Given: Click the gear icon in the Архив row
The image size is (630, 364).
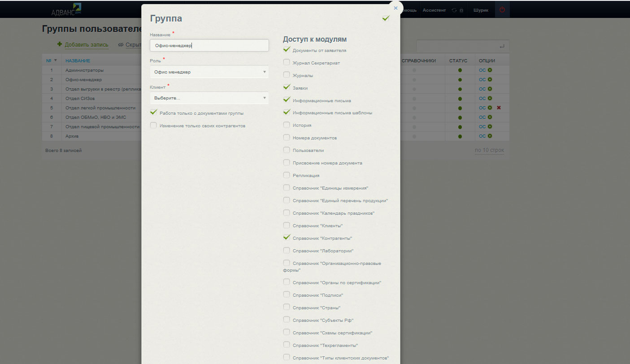Looking at the screenshot, I should tap(490, 136).
